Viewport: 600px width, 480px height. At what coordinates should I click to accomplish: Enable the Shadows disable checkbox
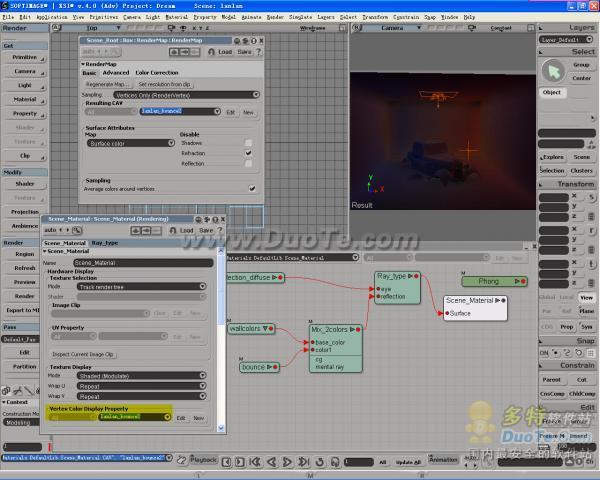[248, 143]
